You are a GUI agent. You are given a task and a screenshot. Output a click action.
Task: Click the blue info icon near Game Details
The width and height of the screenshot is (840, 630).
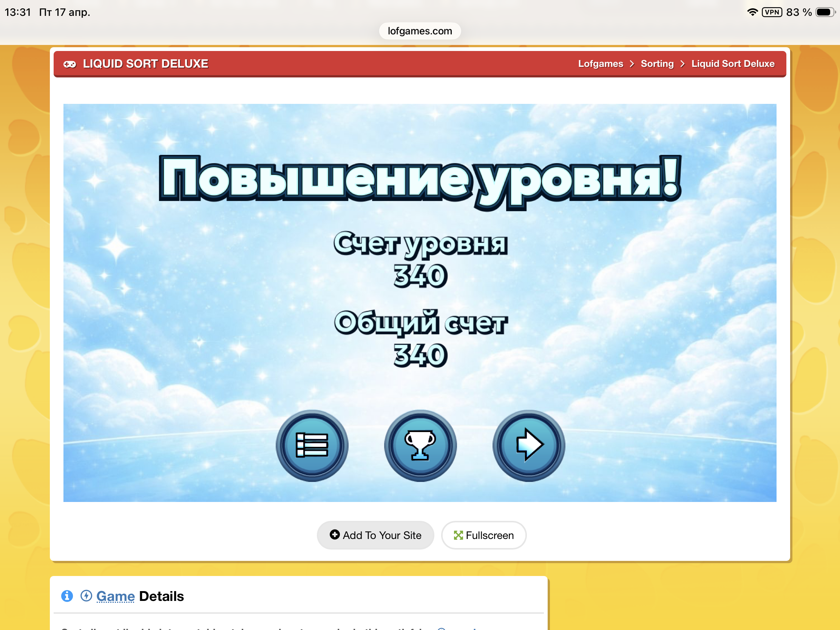coord(67,596)
